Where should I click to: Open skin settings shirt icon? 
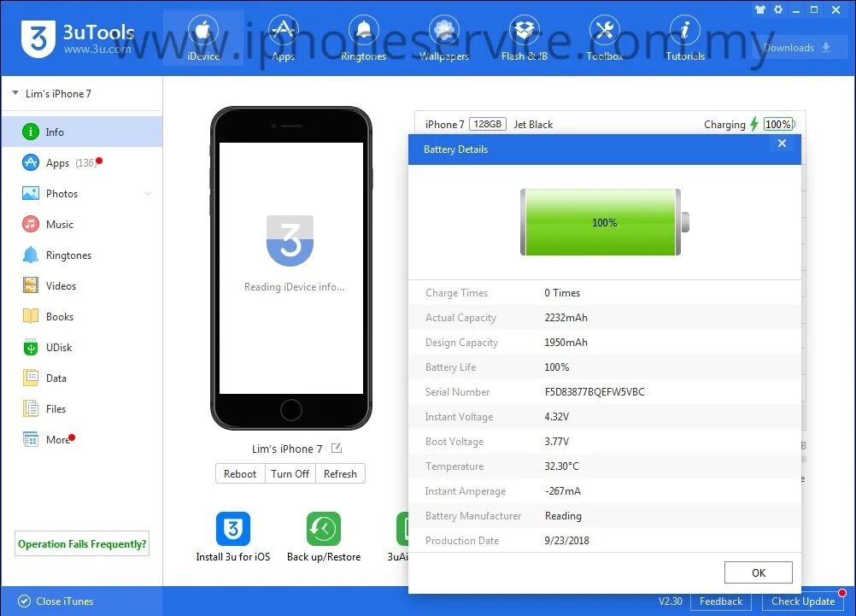coord(760,9)
